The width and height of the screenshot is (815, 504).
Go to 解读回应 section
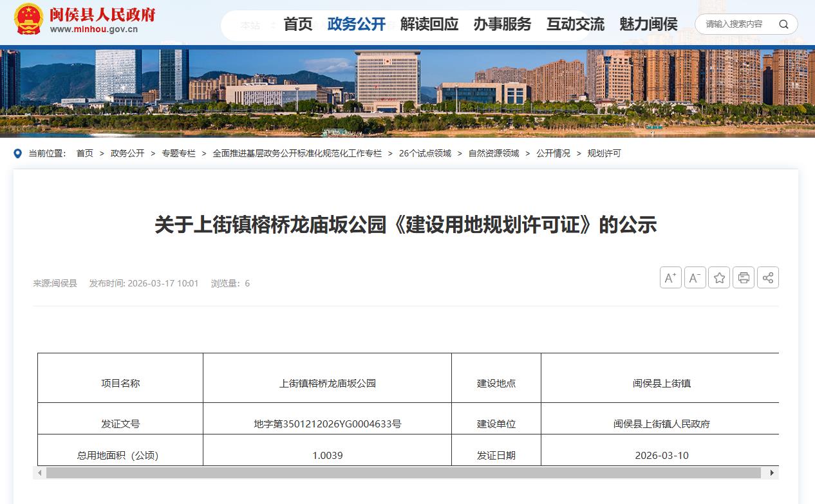[x=429, y=24]
